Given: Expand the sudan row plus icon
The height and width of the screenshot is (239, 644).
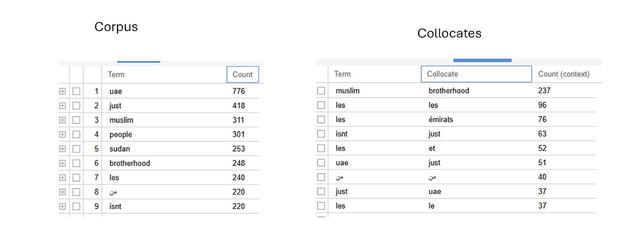Looking at the screenshot, I should pyautogui.click(x=62, y=149).
